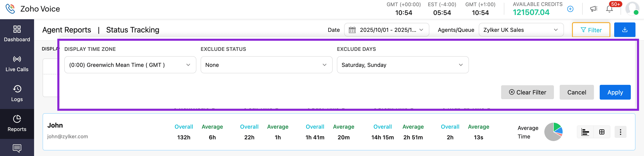Click the Zoho Voice phone logo
The image size is (644, 156).
point(10,9)
